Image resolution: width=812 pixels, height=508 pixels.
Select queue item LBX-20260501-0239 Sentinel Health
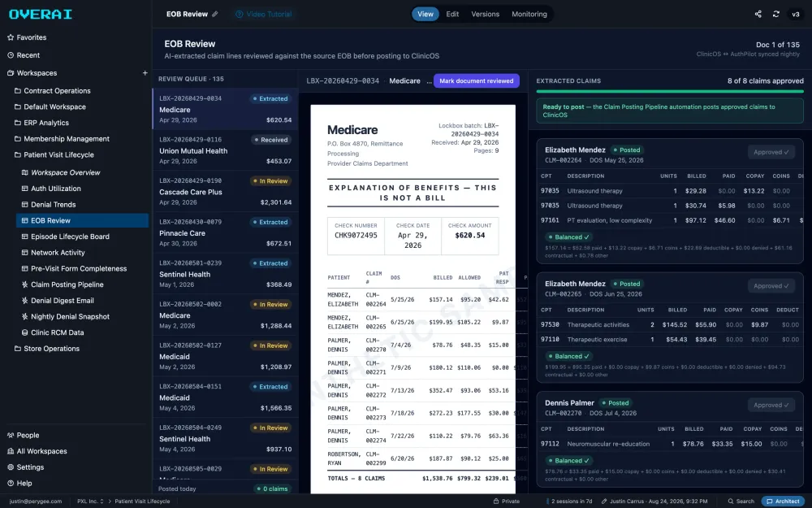[225, 274]
